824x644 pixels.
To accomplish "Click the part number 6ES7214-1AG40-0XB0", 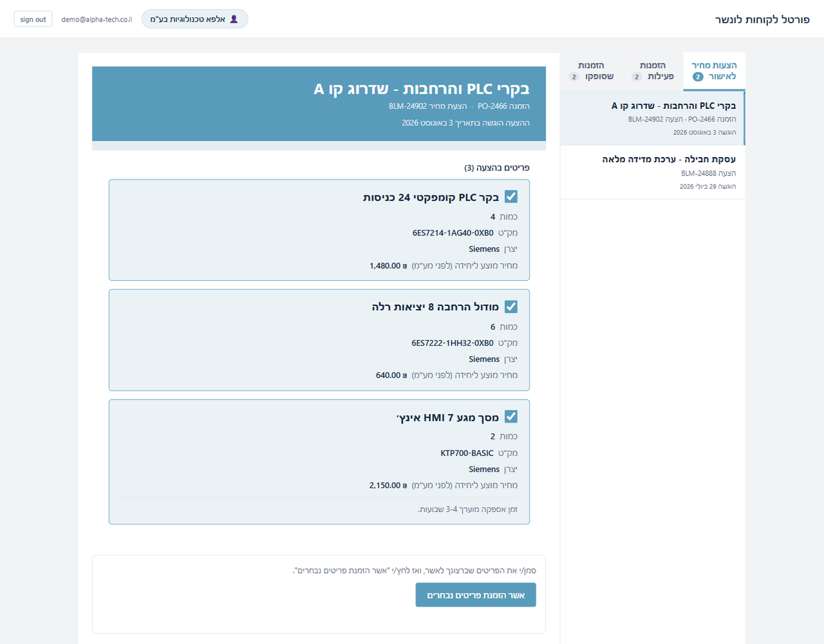I will [453, 233].
